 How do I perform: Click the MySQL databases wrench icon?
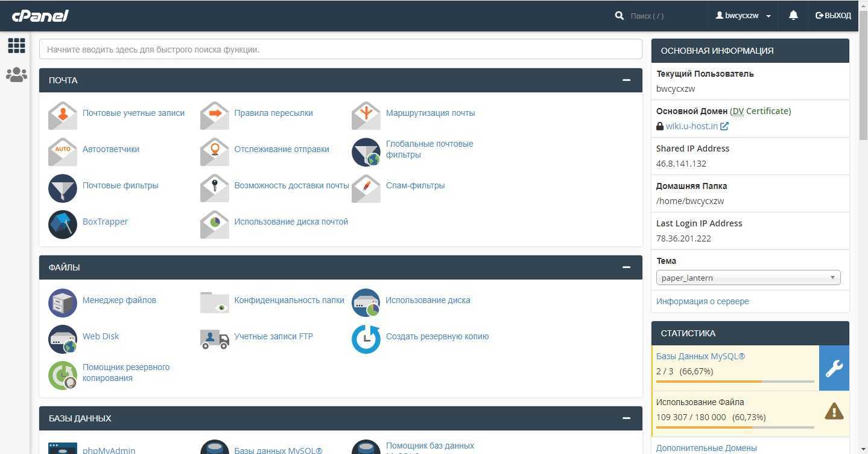pos(834,368)
